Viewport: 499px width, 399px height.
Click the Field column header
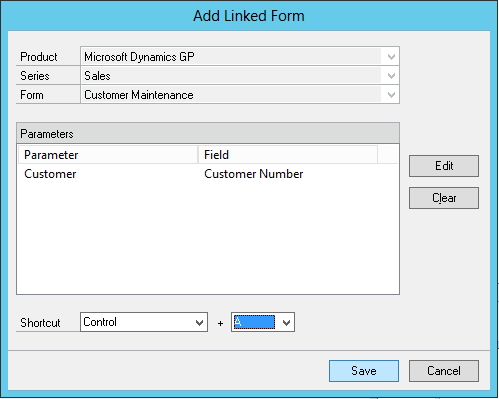pyautogui.click(x=288, y=155)
